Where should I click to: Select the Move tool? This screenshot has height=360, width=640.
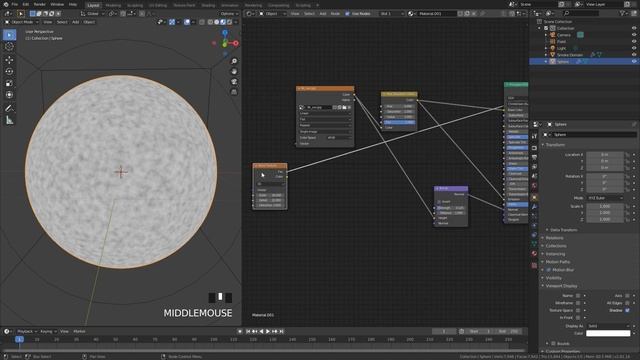(x=9, y=60)
